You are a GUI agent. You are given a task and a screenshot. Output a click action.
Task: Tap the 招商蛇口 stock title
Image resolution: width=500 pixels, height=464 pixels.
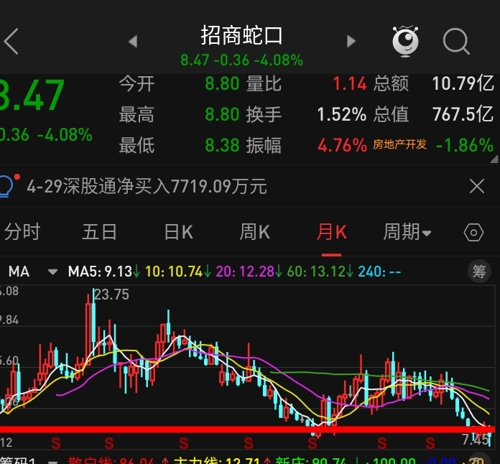click(x=242, y=36)
